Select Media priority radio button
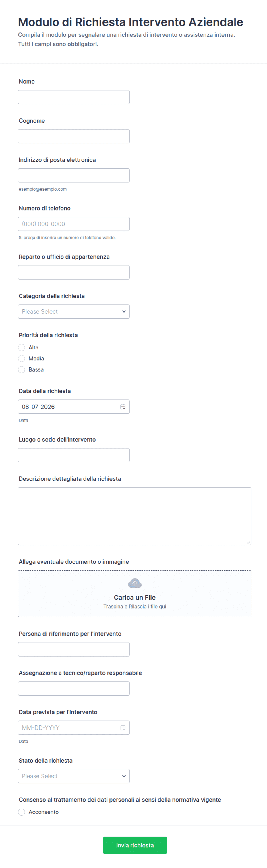Image resolution: width=267 pixels, height=868 pixels. pos(22,359)
